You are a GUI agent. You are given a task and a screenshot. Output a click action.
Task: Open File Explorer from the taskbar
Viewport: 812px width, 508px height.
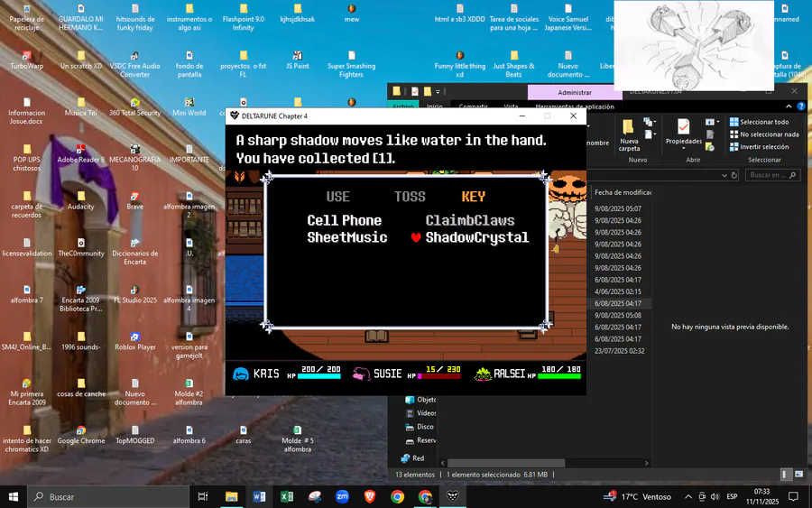232,496
